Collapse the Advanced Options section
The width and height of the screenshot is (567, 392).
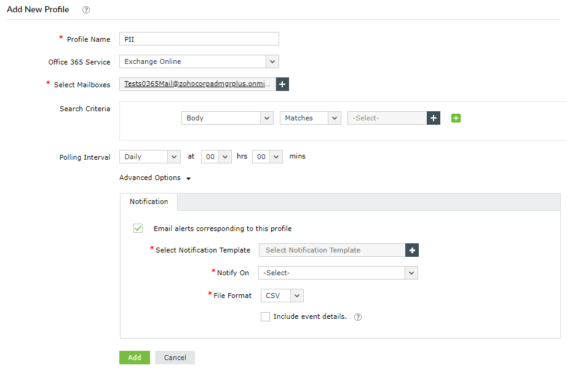155,178
